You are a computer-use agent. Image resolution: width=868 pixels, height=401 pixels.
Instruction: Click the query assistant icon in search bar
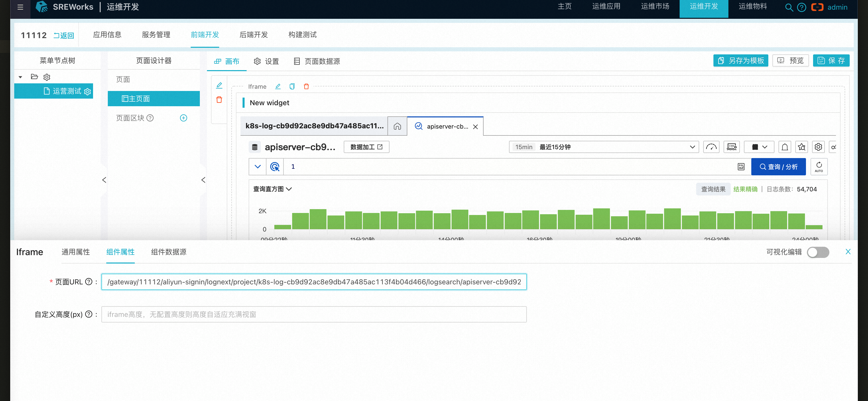pos(275,167)
